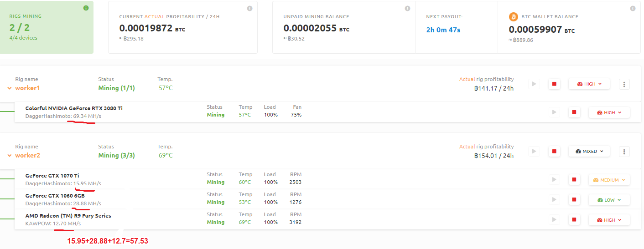Image resolution: width=644 pixels, height=249 pixels.
Task: Start mining on rig worker1
Action: click(x=534, y=84)
